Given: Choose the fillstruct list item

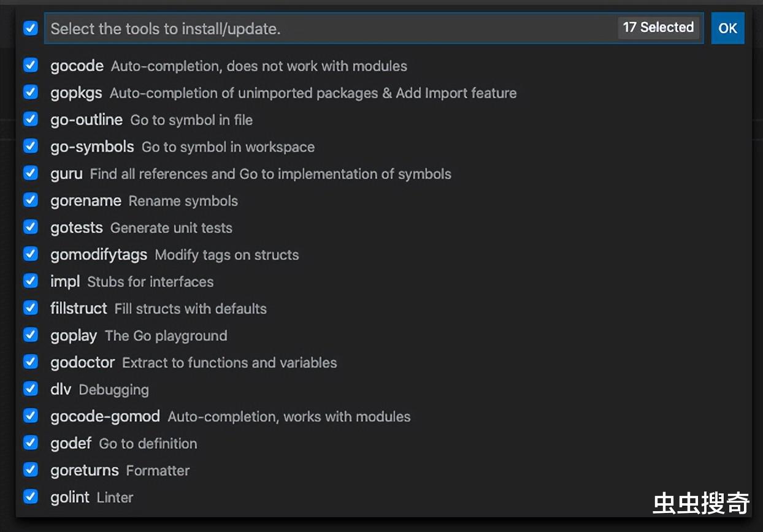Looking at the screenshot, I should coord(383,308).
